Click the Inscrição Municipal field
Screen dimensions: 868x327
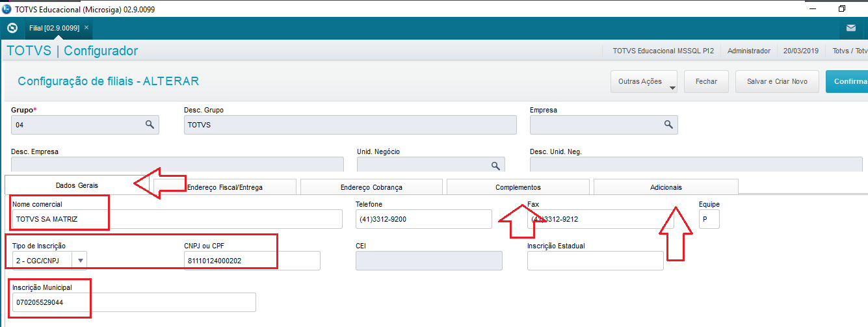coord(133,302)
